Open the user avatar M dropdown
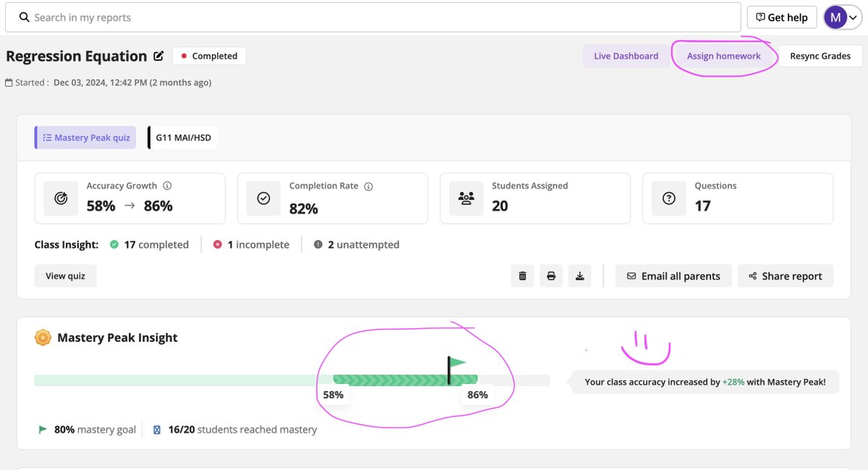 [x=843, y=17]
